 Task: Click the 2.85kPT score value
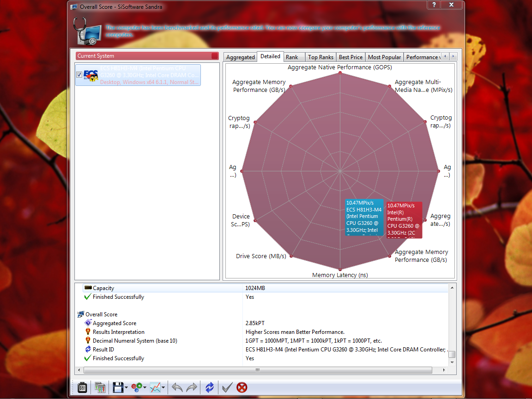tap(255, 323)
